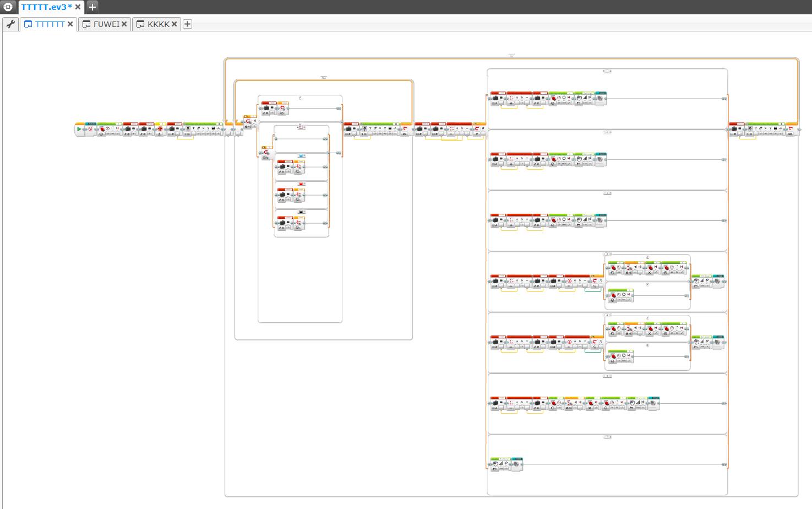Viewport: 812px width, 509px height.
Task: Close the FUWEI program tab
Action: [124, 24]
